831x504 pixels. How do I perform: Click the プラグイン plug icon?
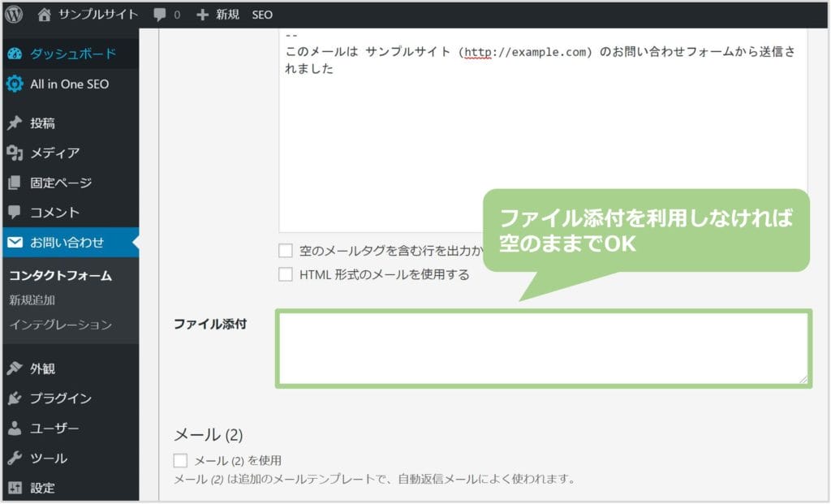point(15,398)
